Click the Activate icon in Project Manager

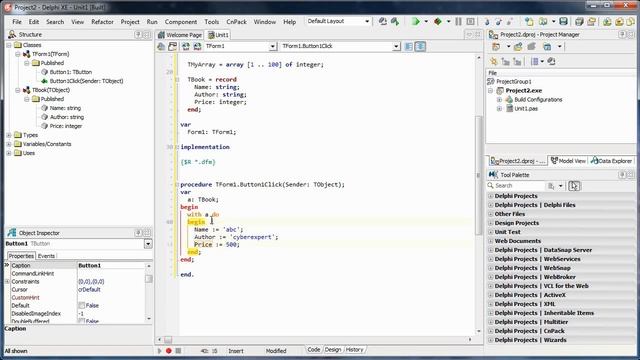[x=496, y=47]
